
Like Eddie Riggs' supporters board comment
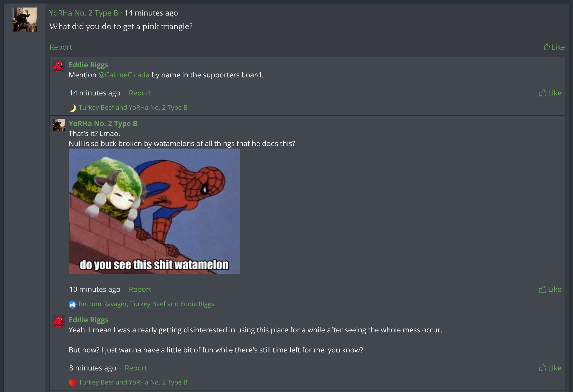tap(550, 93)
